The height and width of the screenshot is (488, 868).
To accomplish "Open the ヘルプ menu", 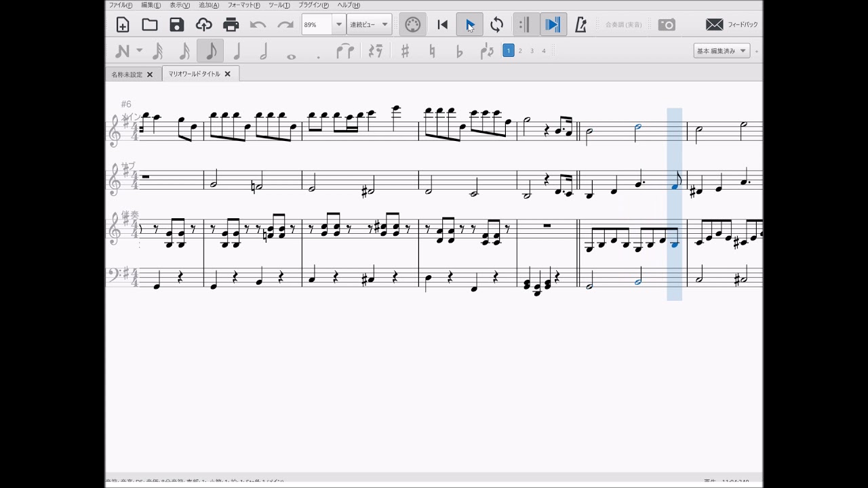I will 349,5.
